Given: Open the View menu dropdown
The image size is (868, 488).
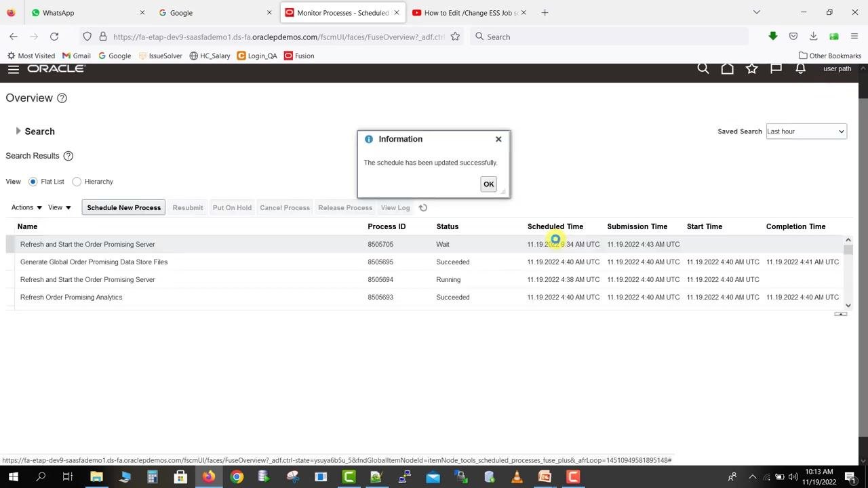Looking at the screenshot, I should pyautogui.click(x=60, y=207).
